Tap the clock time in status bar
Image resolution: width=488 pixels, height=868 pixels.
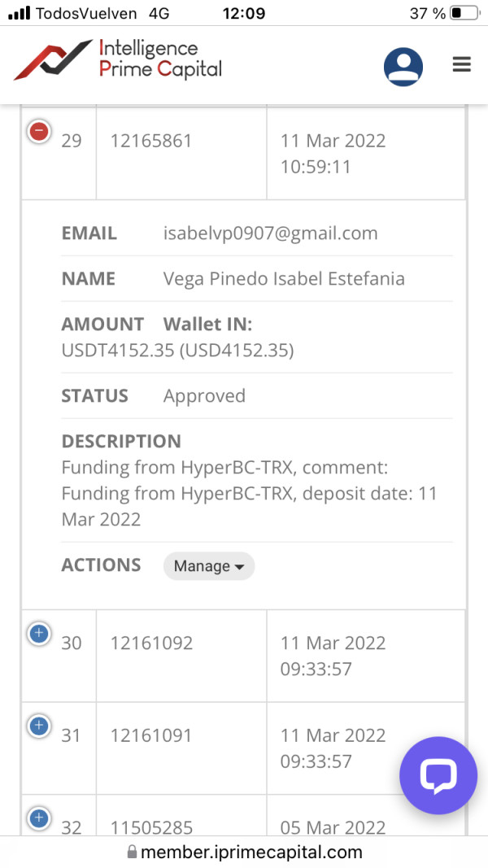coord(243,14)
